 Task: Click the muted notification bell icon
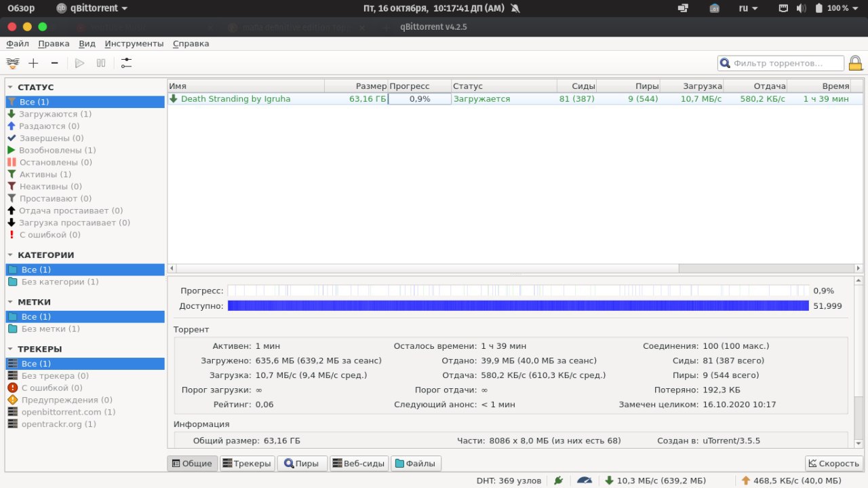tap(515, 8)
